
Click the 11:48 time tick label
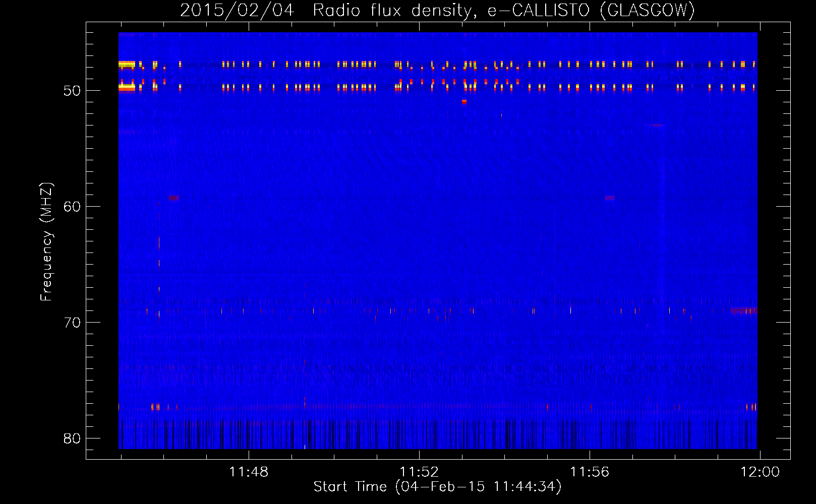(249, 472)
